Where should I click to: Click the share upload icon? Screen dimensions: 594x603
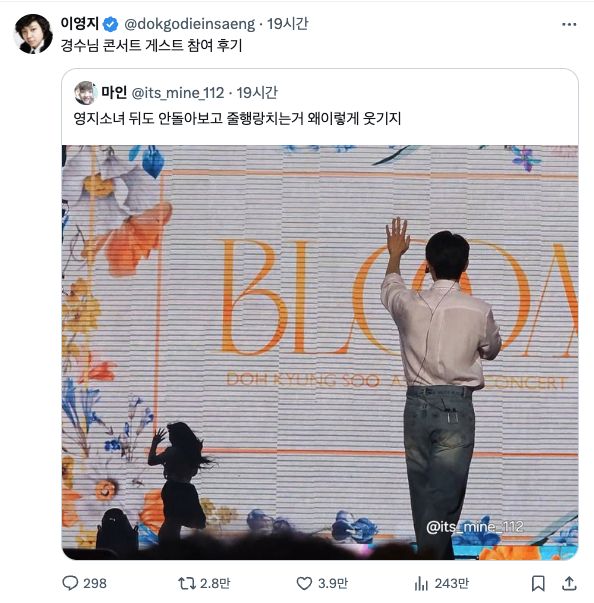(x=569, y=583)
